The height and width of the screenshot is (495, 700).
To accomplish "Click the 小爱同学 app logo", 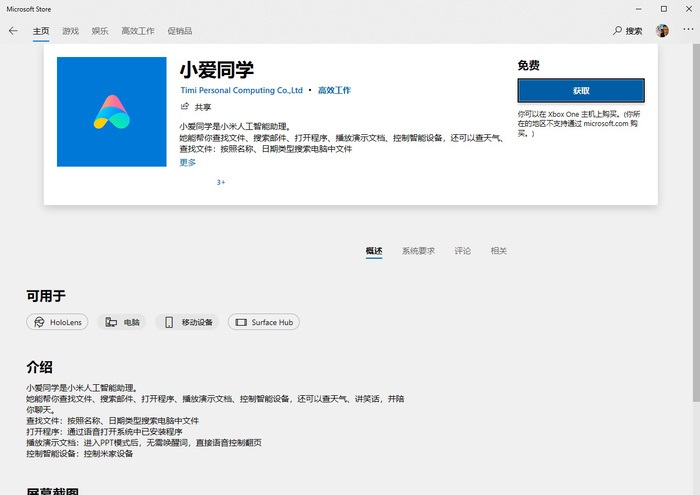I will [x=111, y=111].
